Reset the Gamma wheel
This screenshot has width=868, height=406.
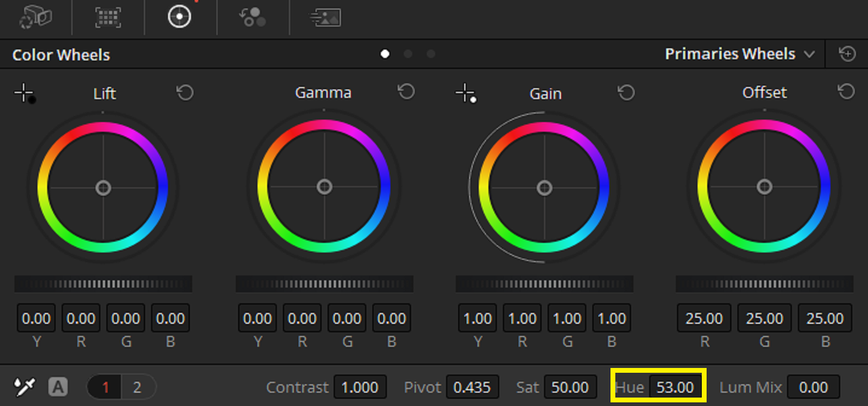pyautogui.click(x=406, y=92)
